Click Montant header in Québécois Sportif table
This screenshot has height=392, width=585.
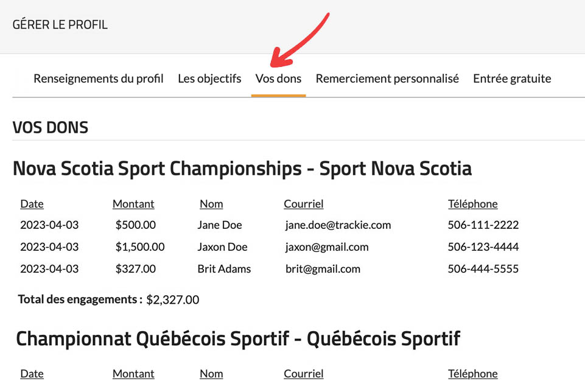[133, 374]
